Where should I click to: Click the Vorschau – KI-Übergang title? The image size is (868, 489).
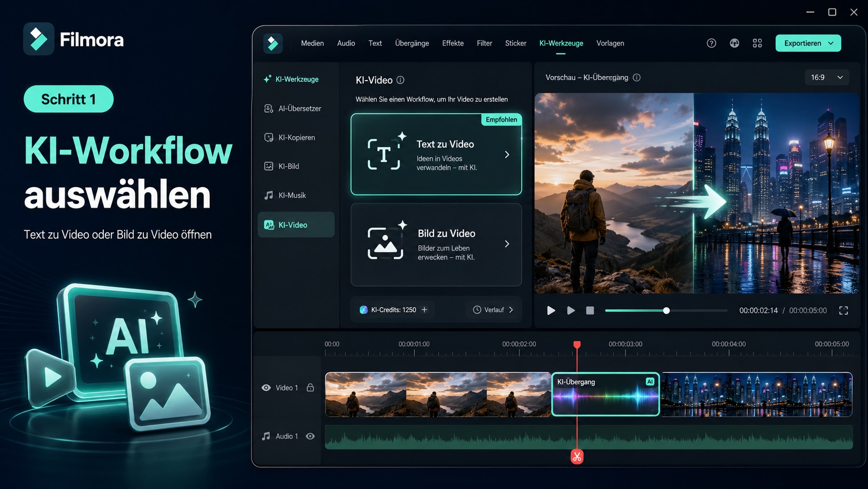click(587, 77)
